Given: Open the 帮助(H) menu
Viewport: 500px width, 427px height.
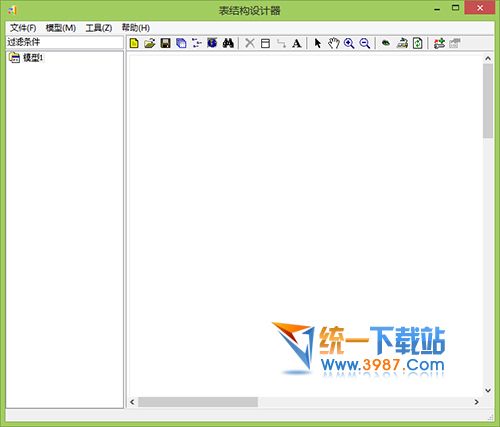Looking at the screenshot, I should [136, 28].
